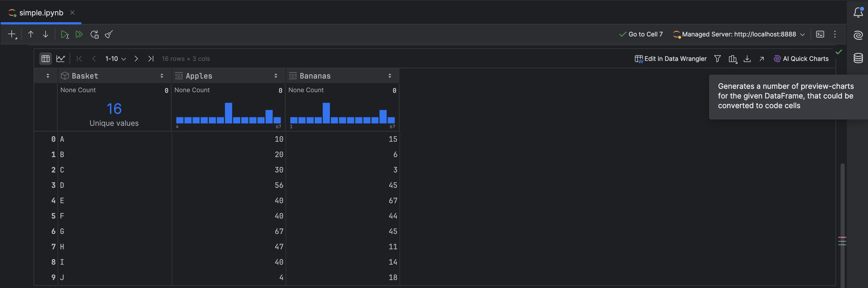Viewport: 868px width, 288px height.
Task: Open the AI Assistant spiral icon in sidebar
Action: coord(858,35)
